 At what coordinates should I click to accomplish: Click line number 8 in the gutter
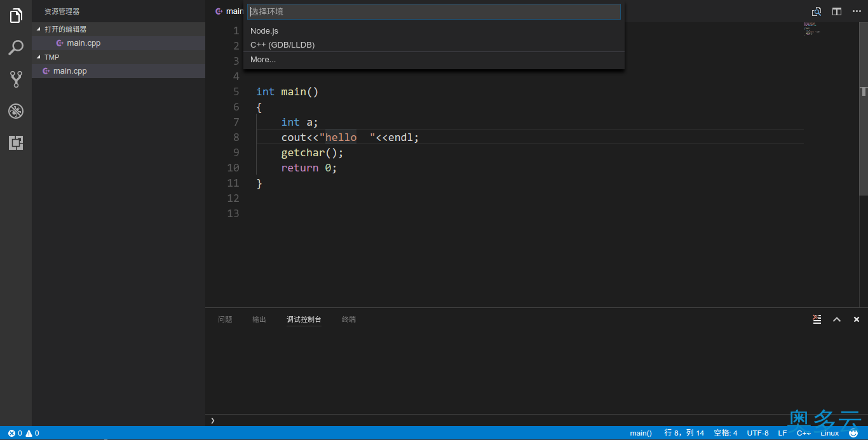(x=236, y=137)
